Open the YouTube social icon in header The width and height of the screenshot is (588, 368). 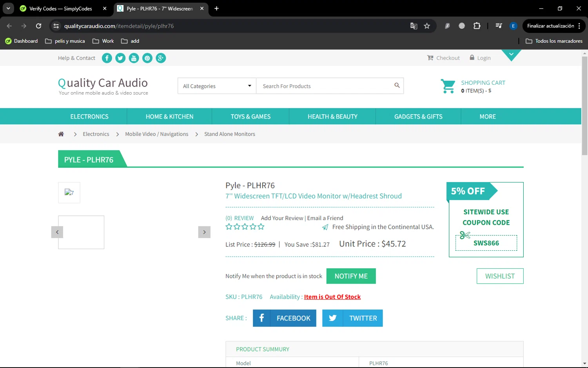coord(134,58)
